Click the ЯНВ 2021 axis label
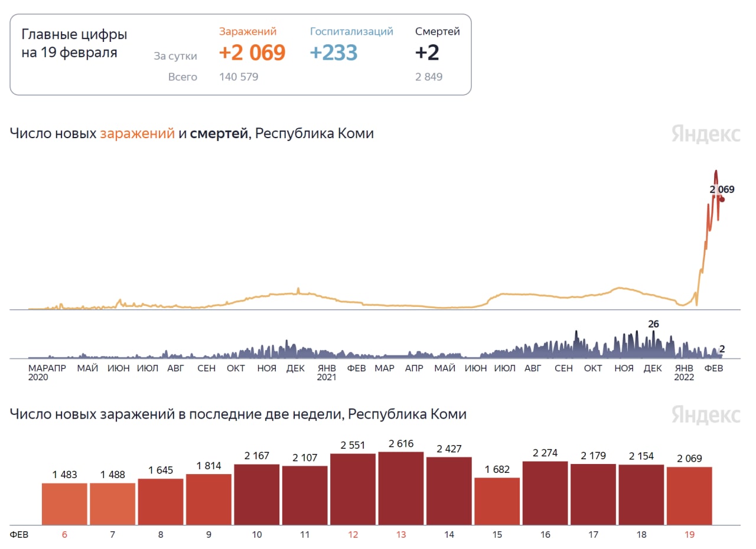 (327, 372)
